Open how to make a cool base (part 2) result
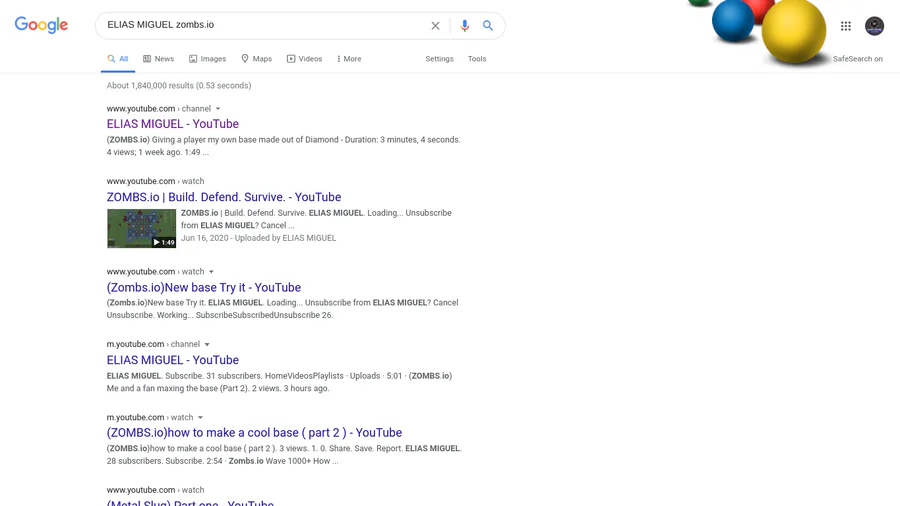 (254, 433)
